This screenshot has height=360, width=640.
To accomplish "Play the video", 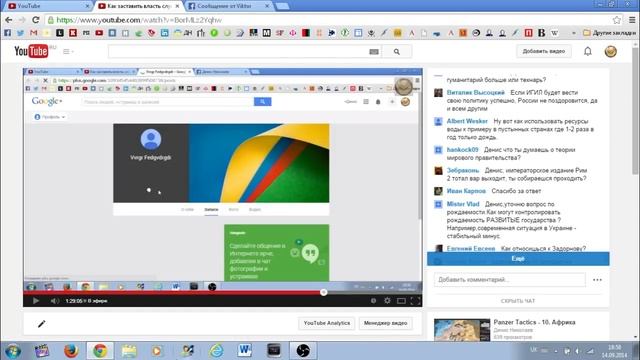I will click(x=36, y=301).
